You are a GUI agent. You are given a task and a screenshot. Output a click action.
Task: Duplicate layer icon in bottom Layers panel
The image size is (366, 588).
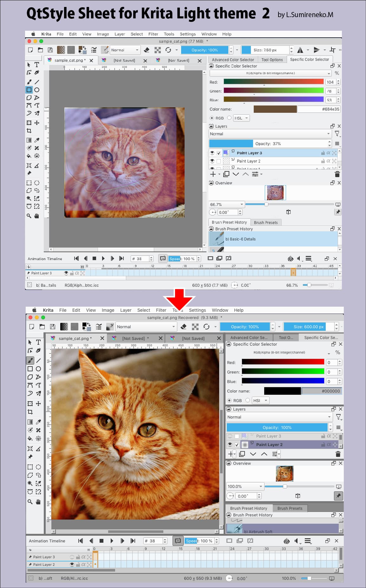coord(242,454)
